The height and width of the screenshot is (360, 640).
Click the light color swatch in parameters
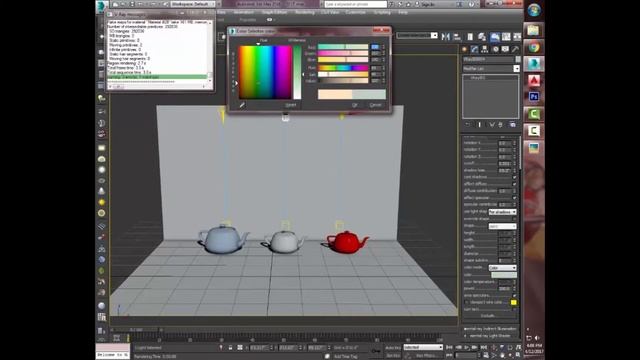pos(504,275)
